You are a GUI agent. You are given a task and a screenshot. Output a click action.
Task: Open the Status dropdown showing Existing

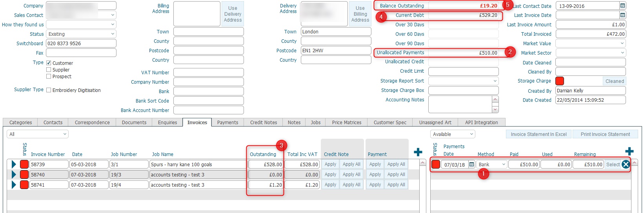coord(81,34)
